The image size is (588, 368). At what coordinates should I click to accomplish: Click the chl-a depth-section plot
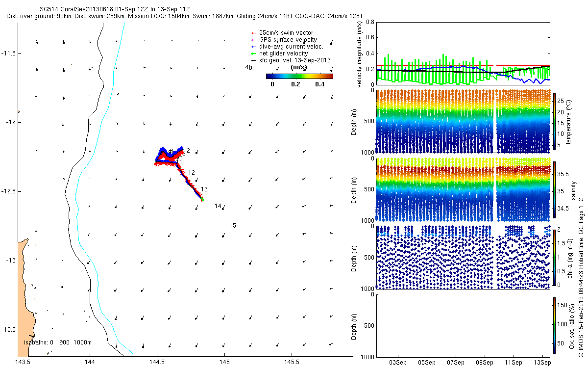463,258
